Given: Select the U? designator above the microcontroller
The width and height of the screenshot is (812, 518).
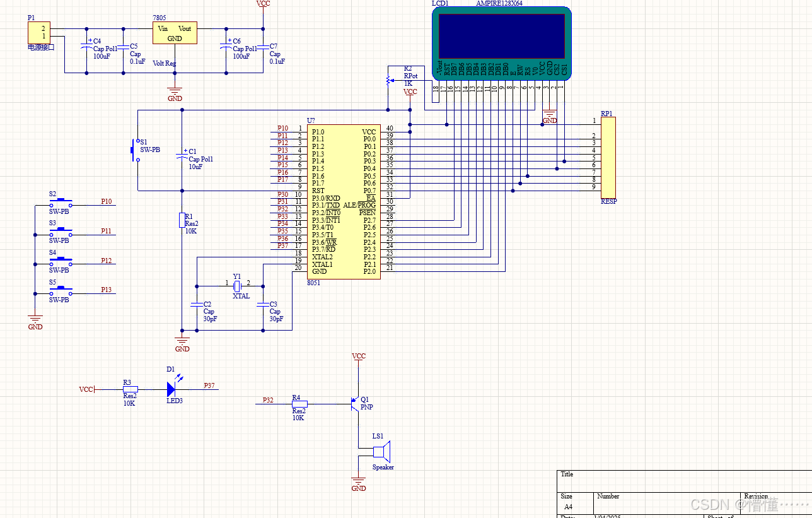Looking at the screenshot, I should tap(311, 121).
